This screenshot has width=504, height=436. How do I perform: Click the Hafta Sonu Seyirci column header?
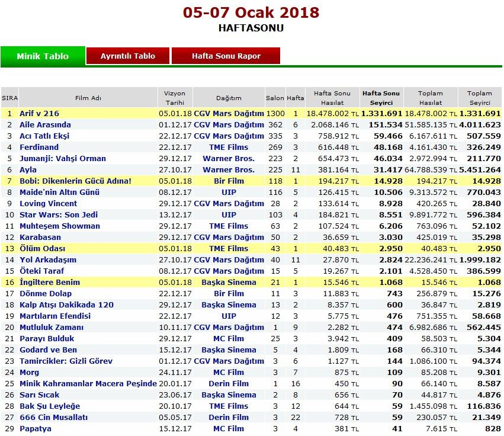pos(381,97)
